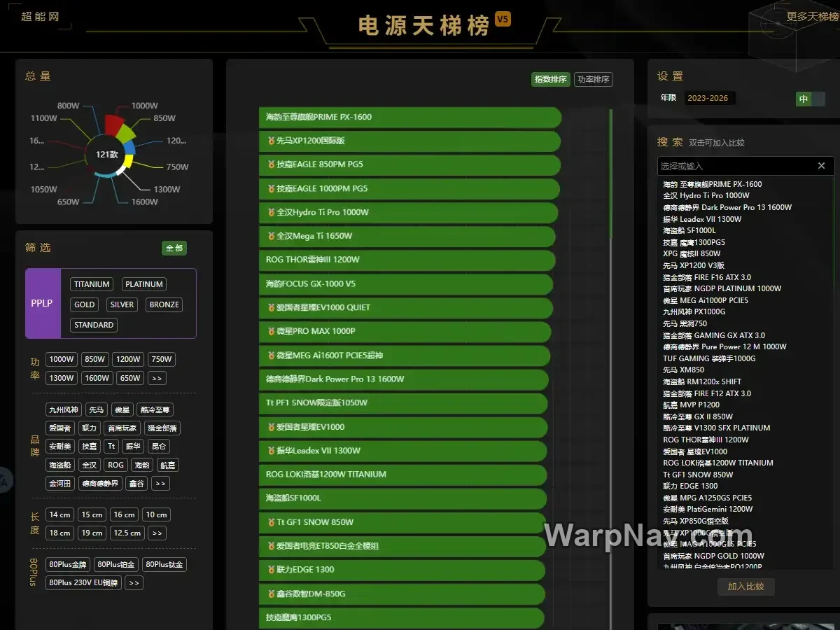Switch to 指数排序 sorting
The height and width of the screenshot is (630, 840).
(x=551, y=79)
